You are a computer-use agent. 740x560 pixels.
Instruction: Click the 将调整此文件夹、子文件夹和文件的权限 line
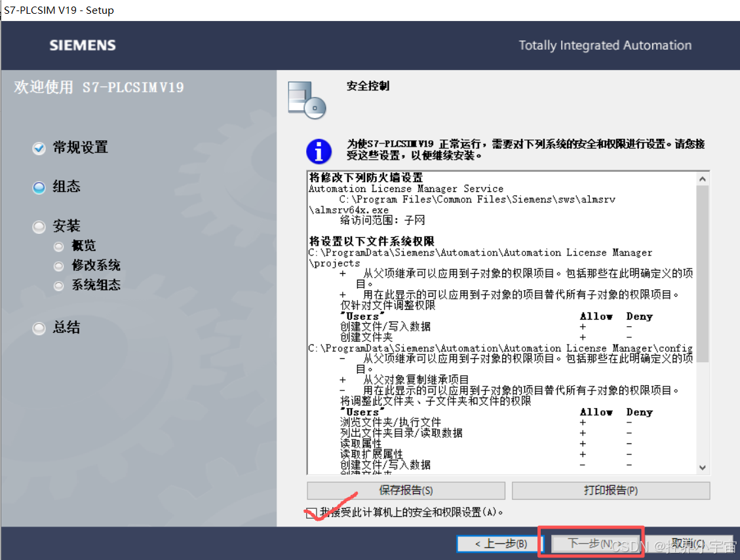(x=436, y=401)
